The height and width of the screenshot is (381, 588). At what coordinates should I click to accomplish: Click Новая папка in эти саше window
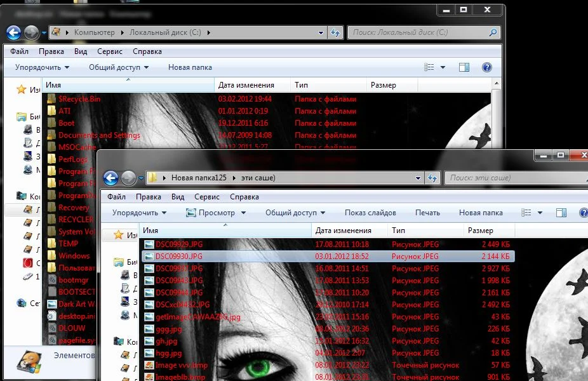click(481, 213)
